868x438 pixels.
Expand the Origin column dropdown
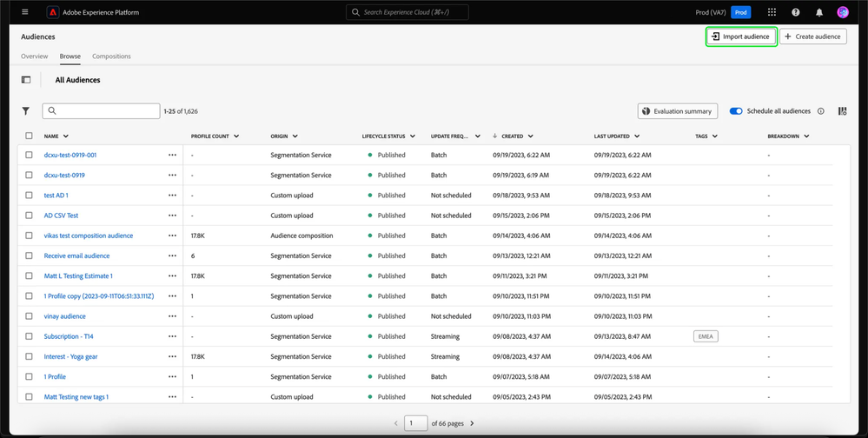point(295,136)
